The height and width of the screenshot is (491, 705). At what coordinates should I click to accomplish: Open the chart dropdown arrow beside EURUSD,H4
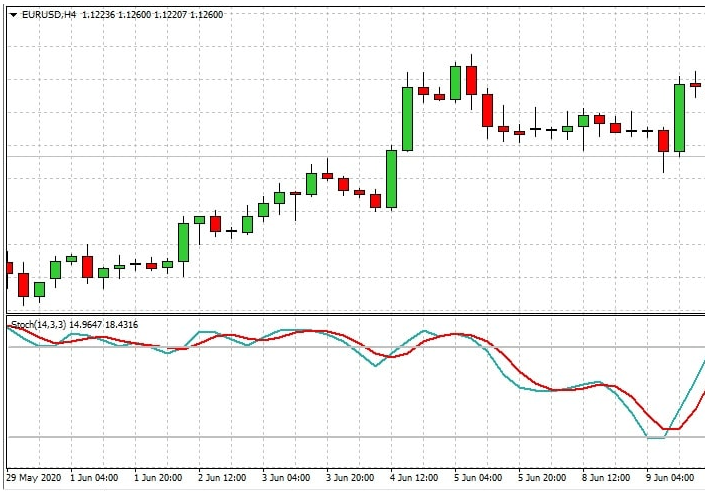click(x=11, y=15)
